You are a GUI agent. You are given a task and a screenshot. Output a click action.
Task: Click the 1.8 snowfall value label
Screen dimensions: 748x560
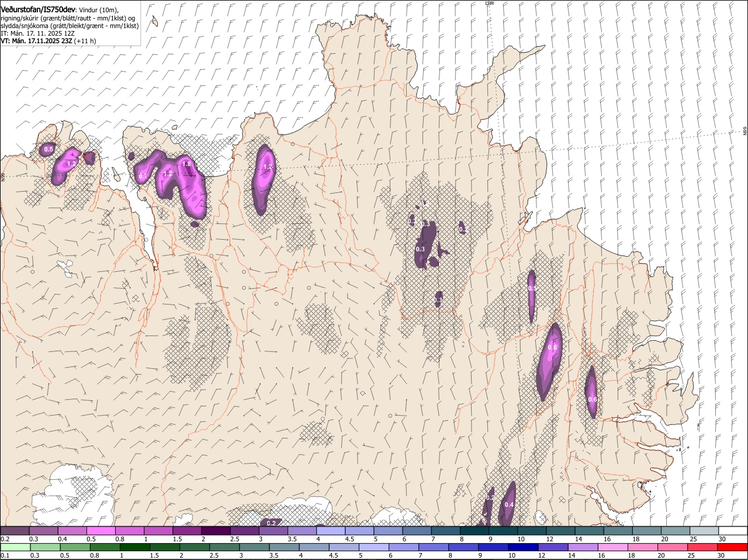186,164
